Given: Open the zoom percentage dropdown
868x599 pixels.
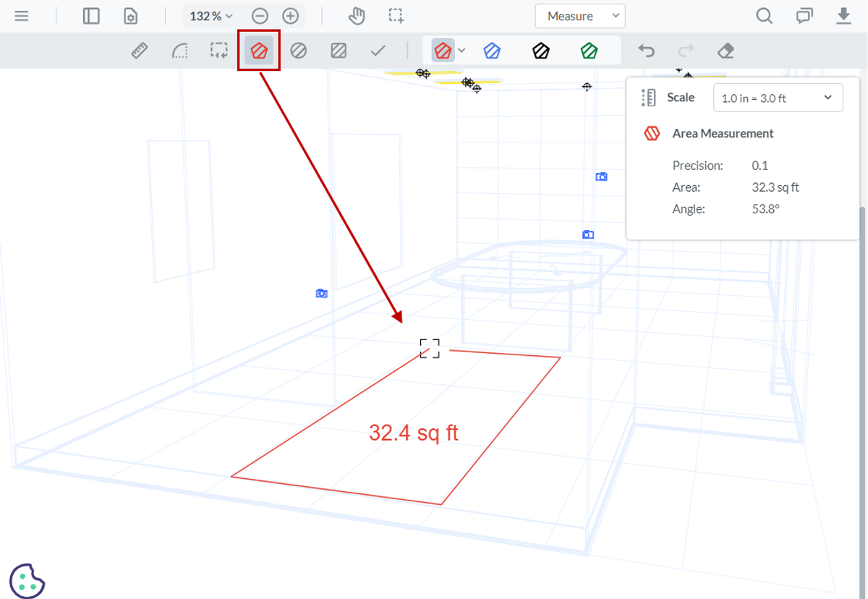Looking at the screenshot, I should click(x=210, y=15).
